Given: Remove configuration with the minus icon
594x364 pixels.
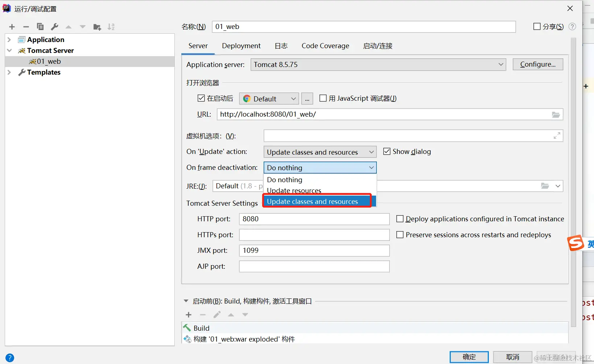Looking at the screenshot, I should [x=26, y=27].
